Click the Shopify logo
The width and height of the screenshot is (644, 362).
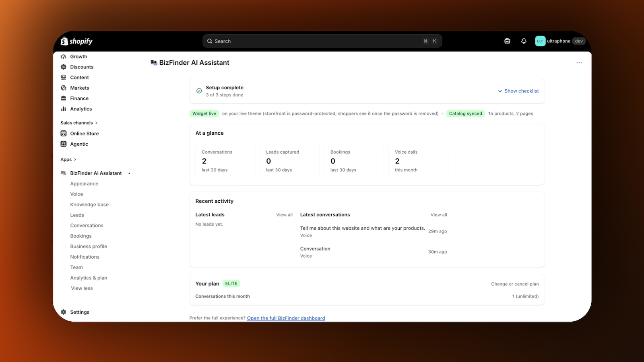(76, 41)
